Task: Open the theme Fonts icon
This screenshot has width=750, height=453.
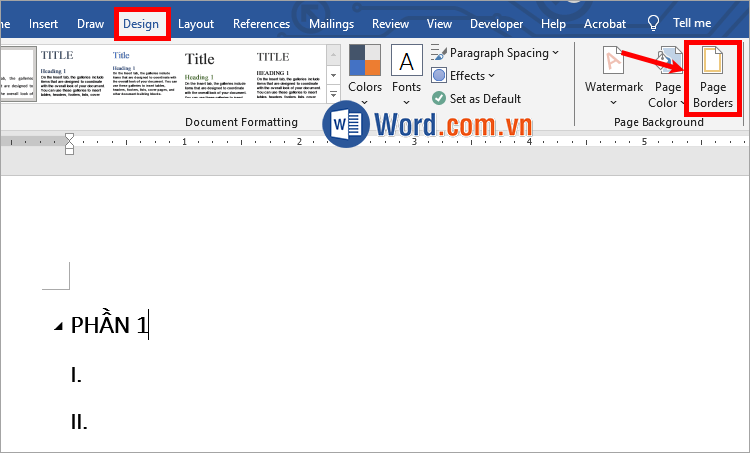Action: coord(407,60)
